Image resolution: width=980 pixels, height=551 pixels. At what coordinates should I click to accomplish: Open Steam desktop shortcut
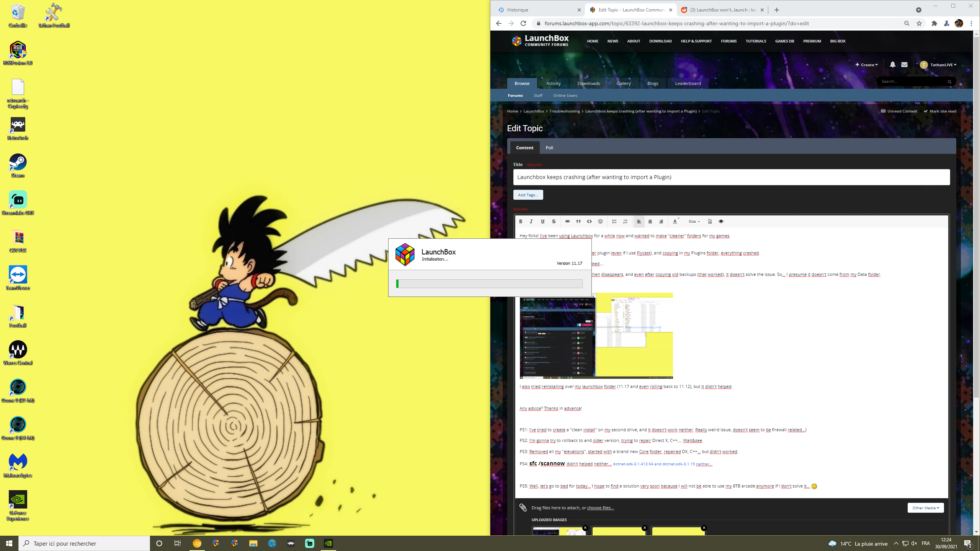click(18, 166)
